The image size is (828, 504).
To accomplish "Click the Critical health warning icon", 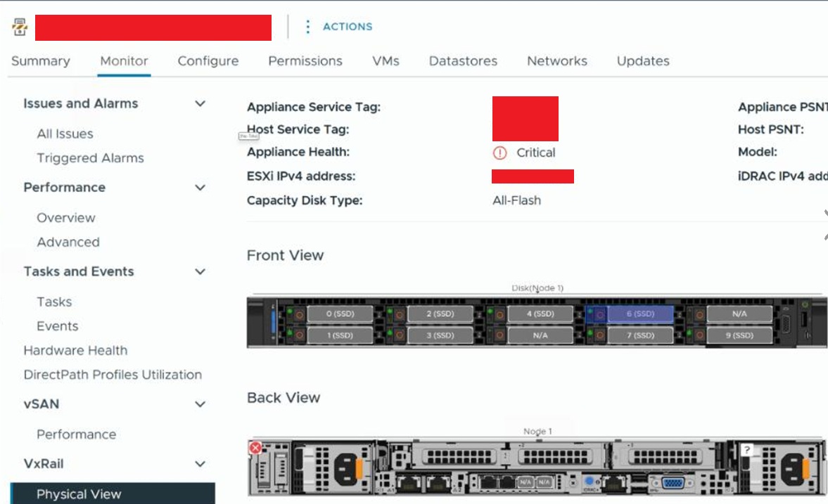I will point(499,153).
